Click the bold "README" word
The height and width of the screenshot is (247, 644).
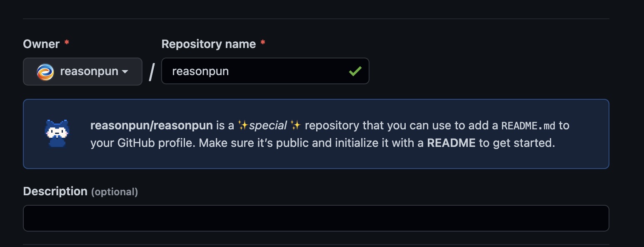click(x=451, y=143)
